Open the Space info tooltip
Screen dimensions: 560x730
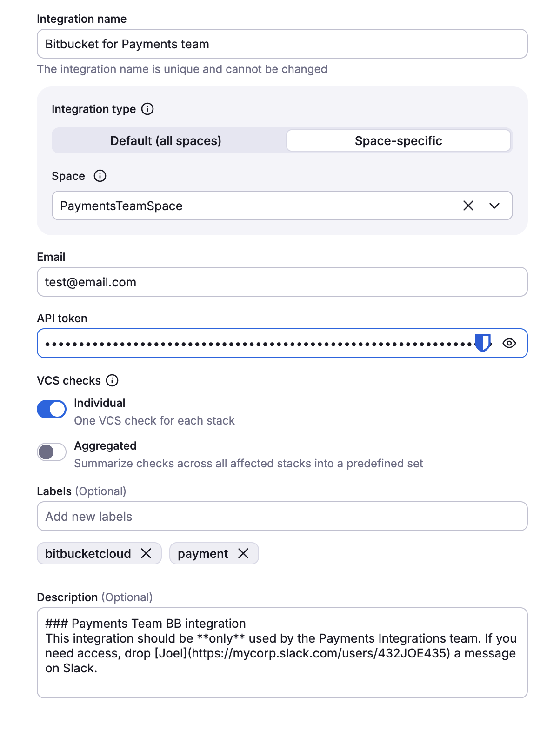pyautogui.click(x=100, y=176)
